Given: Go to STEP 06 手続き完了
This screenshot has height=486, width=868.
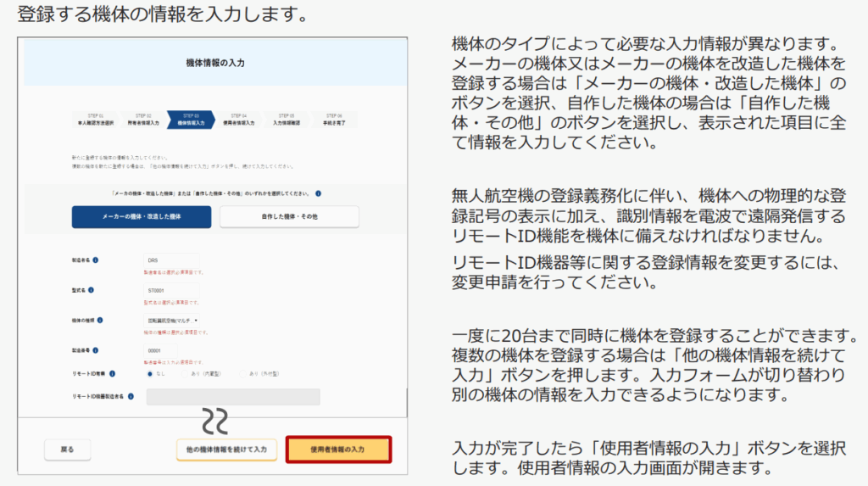Looking at the screenshot, I should click(x=334, y=120).
